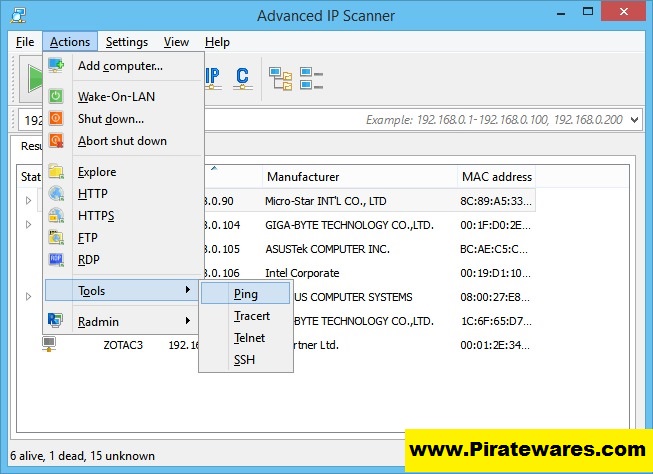Click the expand all tree toolbar icon

(x=281, y=77)
